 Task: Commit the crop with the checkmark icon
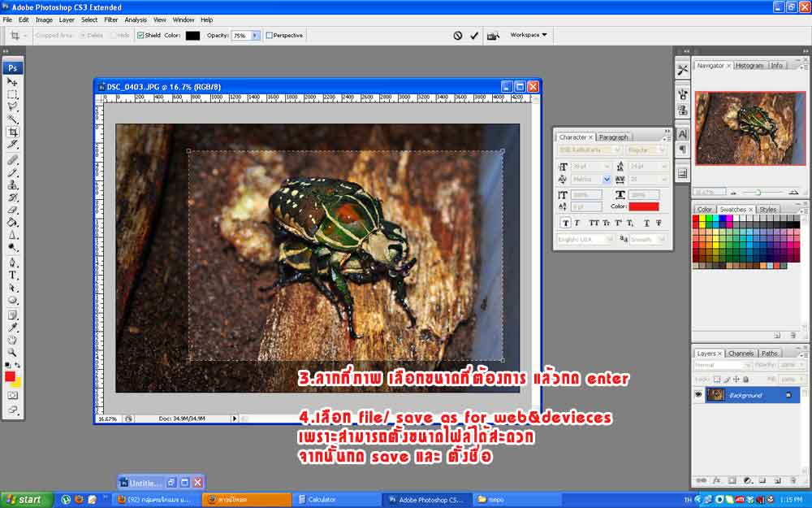[x=474, y=36]
